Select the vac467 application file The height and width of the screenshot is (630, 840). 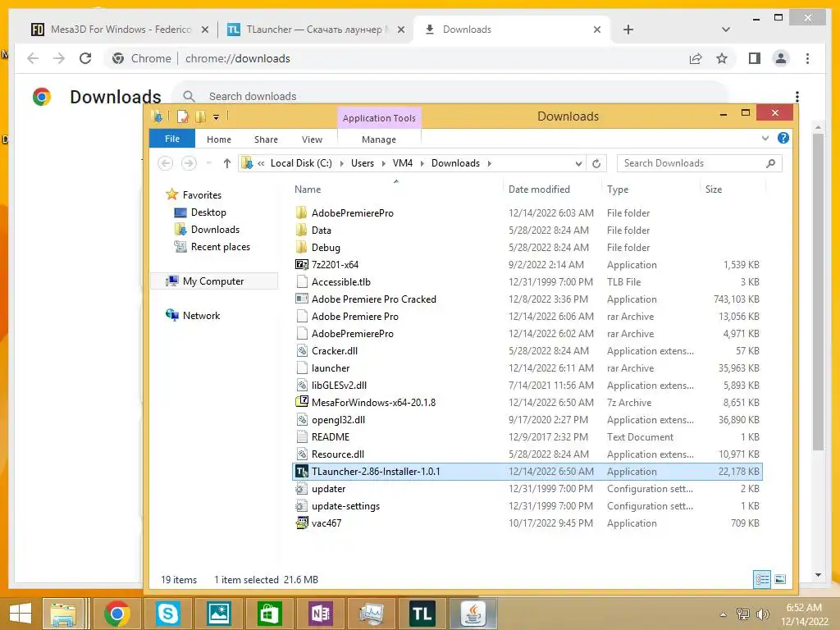pos(326,523)
